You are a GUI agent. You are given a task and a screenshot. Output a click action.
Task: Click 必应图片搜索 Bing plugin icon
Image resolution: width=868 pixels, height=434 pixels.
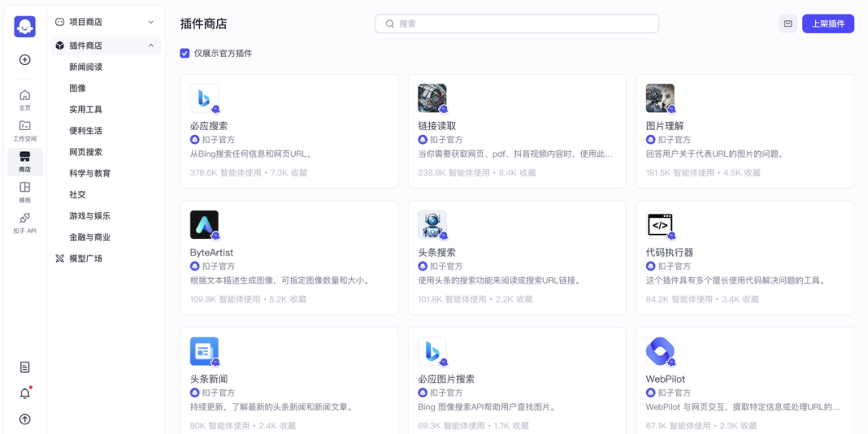[432, 351]
